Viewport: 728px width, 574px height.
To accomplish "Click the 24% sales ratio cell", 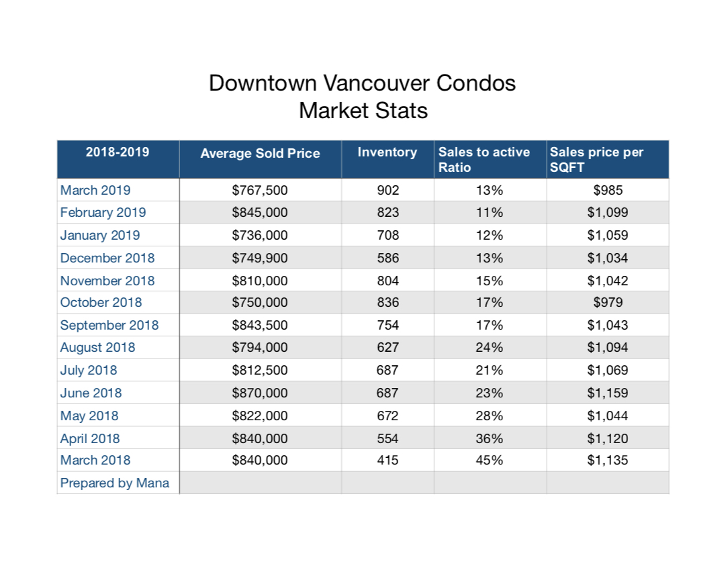I will pyautogui.click(x=490, y=347).
